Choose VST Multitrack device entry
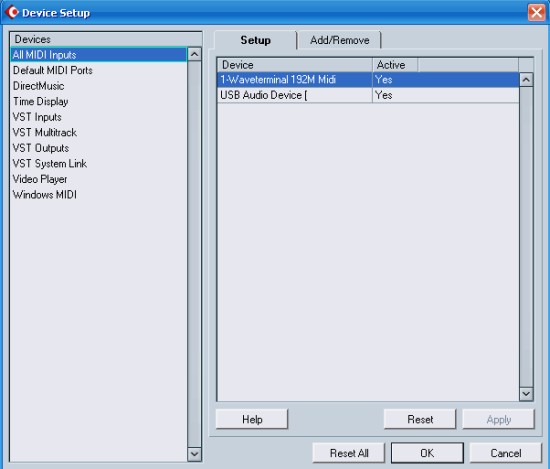This screenshot has height=469, width=550. pos(45,132)
